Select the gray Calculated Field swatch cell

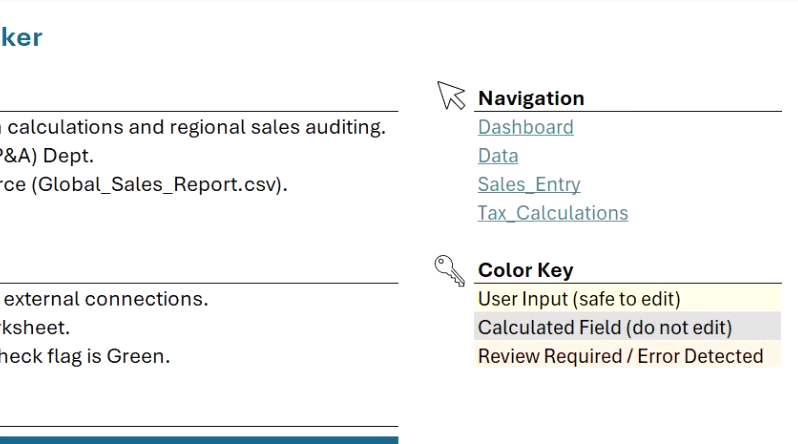pos(628,327)
